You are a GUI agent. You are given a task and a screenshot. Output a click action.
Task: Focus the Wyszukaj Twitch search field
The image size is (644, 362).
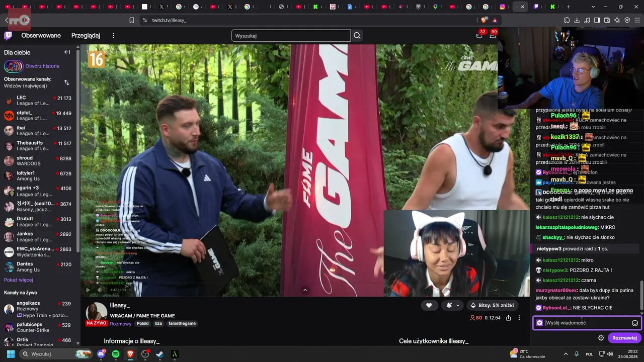click(x=291, y=36)
